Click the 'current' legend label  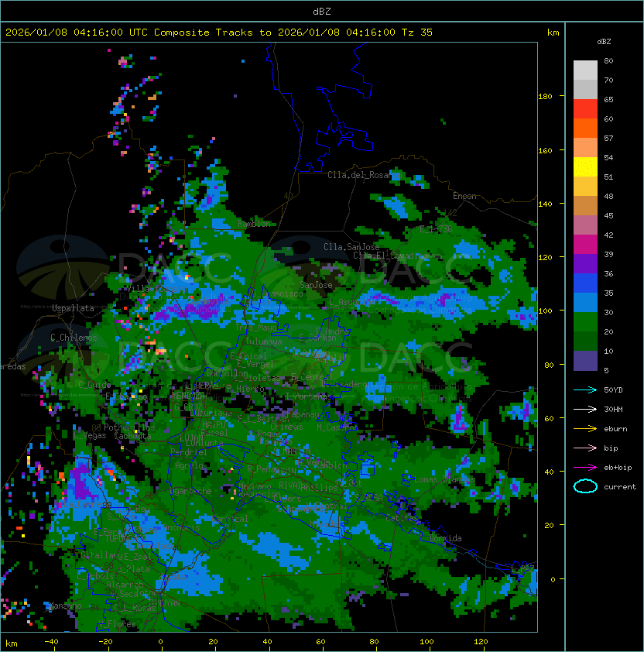coord(620,487)
